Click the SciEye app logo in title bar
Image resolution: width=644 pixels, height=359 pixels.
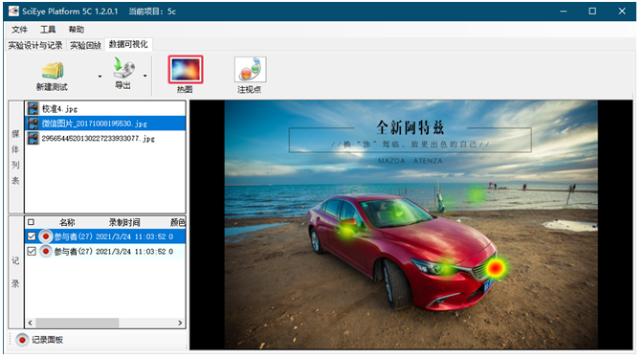[13, 11]
